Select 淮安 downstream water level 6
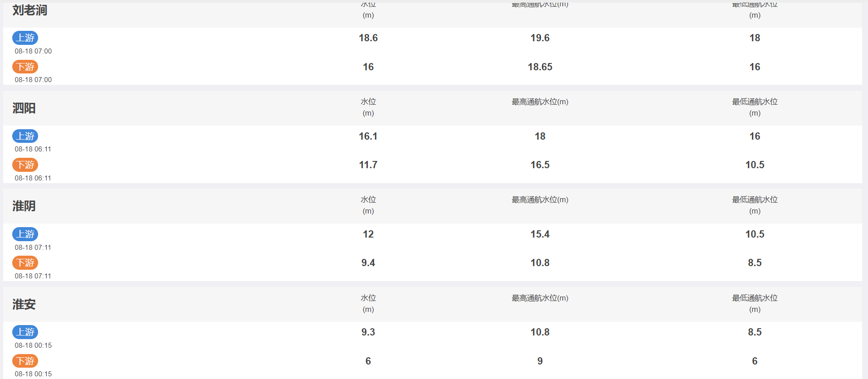Screen dimensions: 868x379 pos(368,361)
